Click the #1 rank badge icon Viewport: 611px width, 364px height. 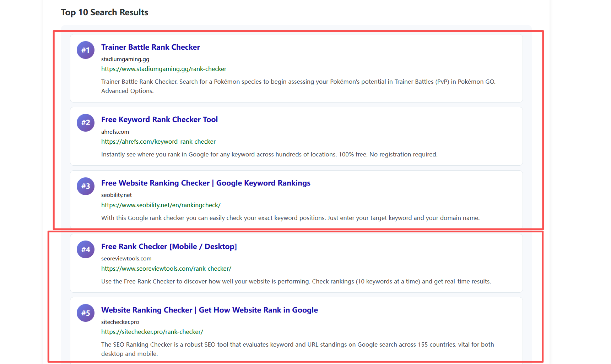[86, 50]
